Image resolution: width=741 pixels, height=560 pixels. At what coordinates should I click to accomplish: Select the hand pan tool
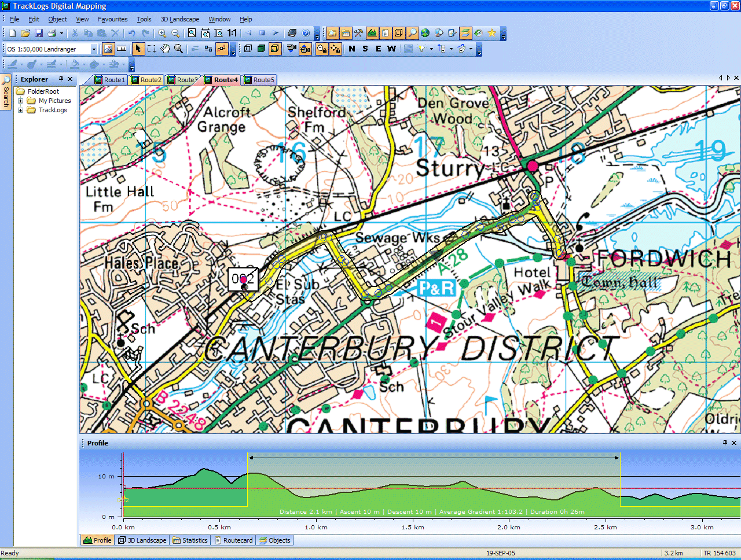point(165,49)
